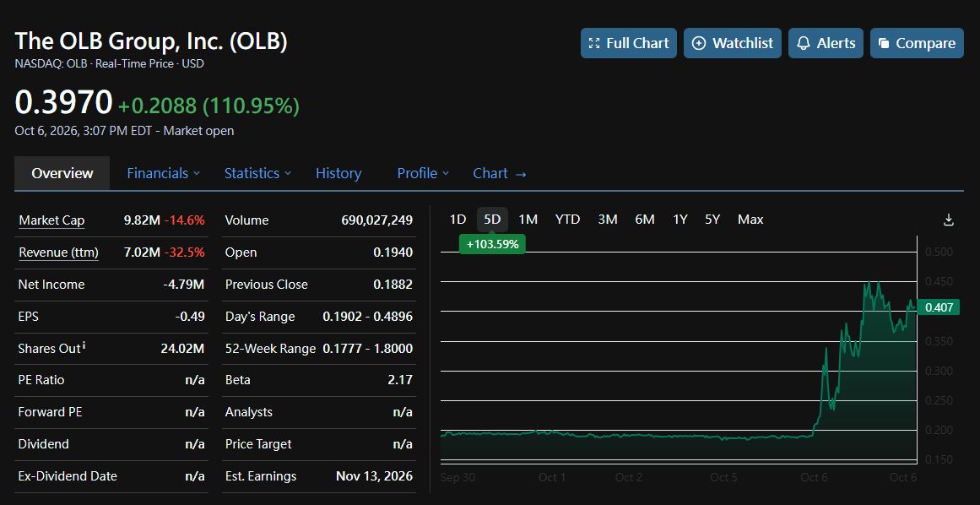
Task: Click the Forward PE label
Action: (x=50, y=412)
